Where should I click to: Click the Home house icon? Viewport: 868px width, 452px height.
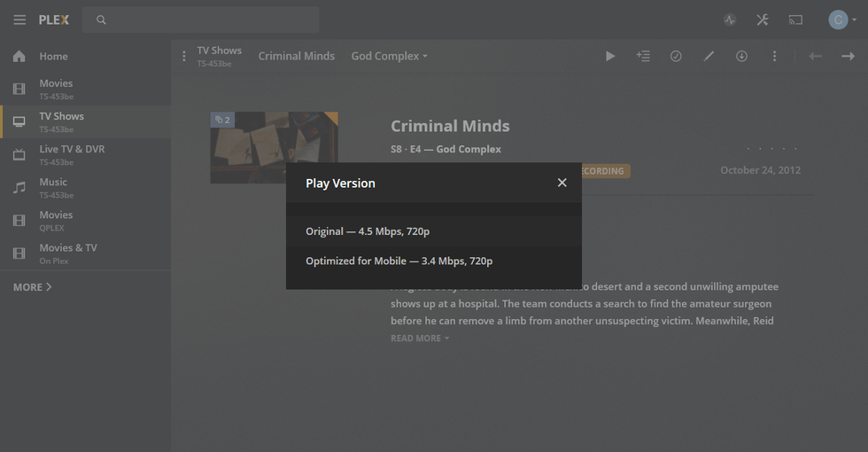(19, 56)
